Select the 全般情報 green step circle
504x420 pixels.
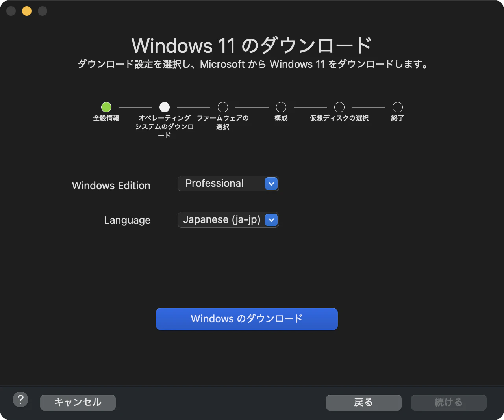[x=106, y=107]
